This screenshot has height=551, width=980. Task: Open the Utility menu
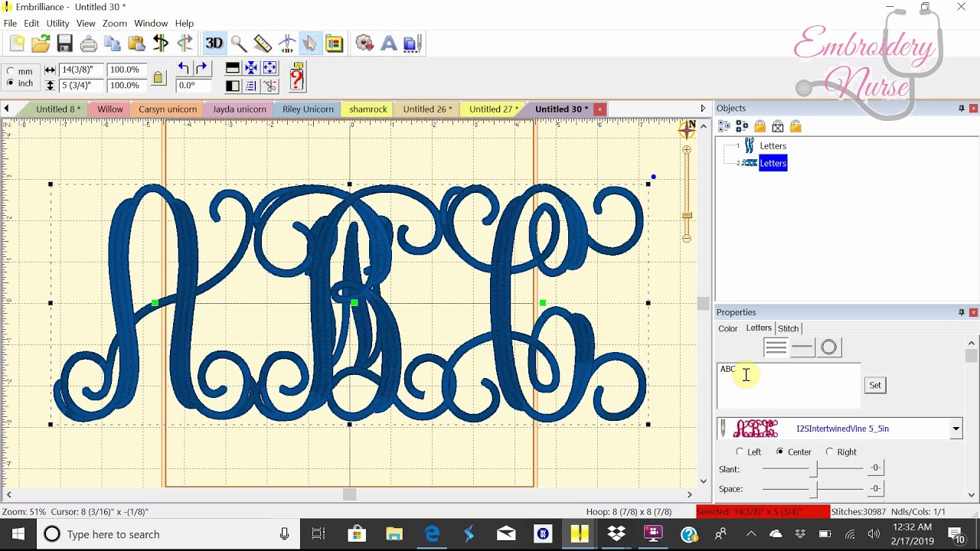coord(57,24)
